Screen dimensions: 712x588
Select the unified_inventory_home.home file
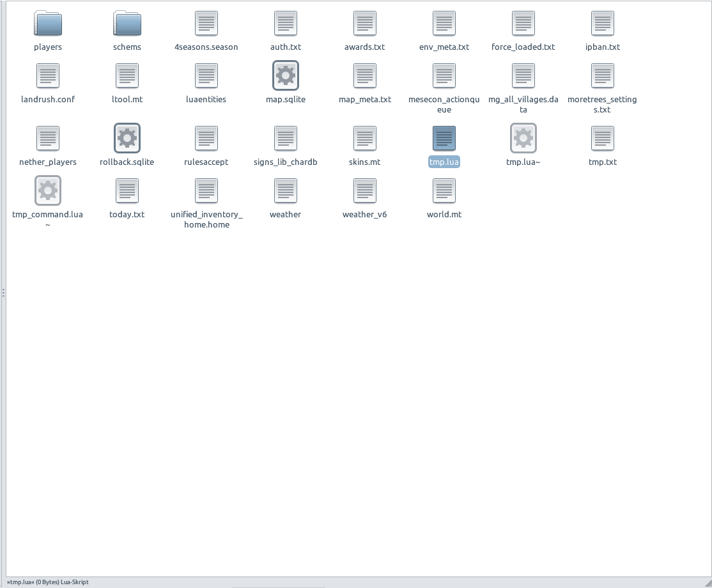pos(206,190)
